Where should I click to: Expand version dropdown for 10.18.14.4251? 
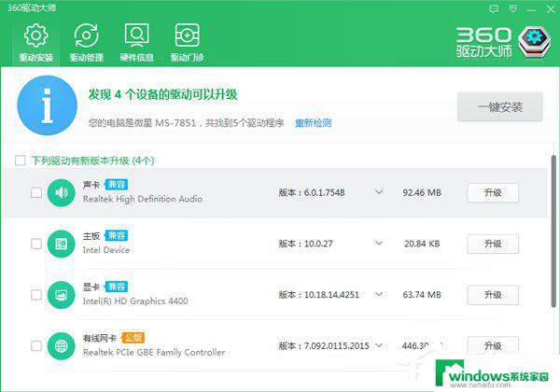(x=379, y=294)
